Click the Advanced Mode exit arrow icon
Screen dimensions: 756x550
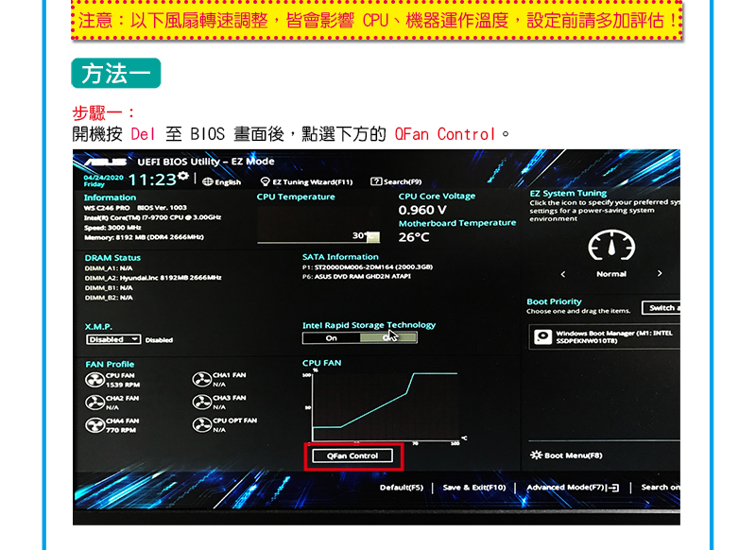click(x=613, y=488)
